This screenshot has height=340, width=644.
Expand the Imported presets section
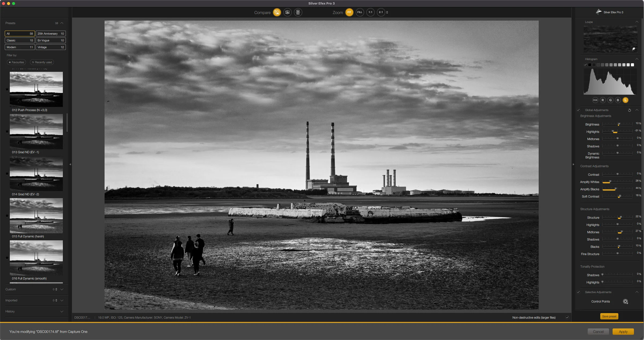(x=62, y=301)
